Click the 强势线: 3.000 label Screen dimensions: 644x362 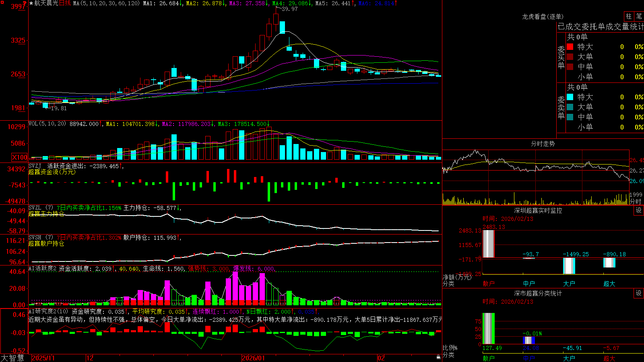(209, 269)
